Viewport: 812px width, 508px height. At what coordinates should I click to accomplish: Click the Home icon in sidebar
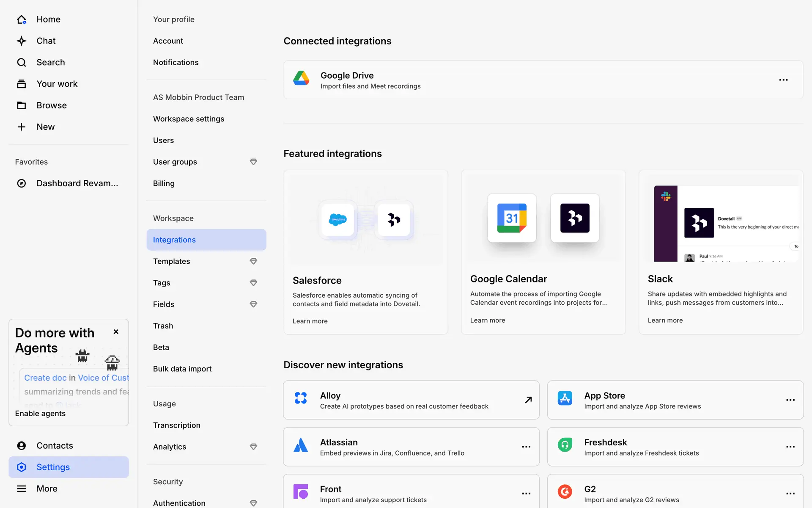click(22, 19)
